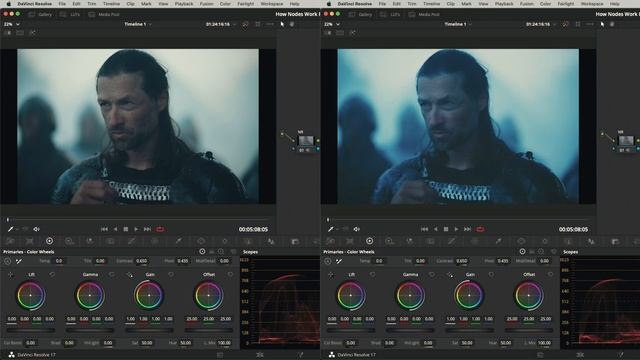Image resolution: width=640 pixels, height=360 pixels.
Task: Open Gallery panel in right window
Action: point(360,14)
